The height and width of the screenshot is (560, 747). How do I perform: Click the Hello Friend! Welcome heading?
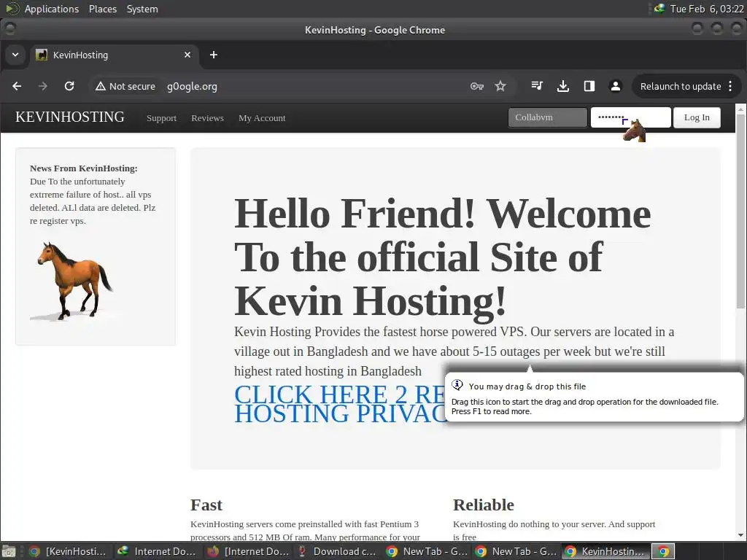(443, 257)
